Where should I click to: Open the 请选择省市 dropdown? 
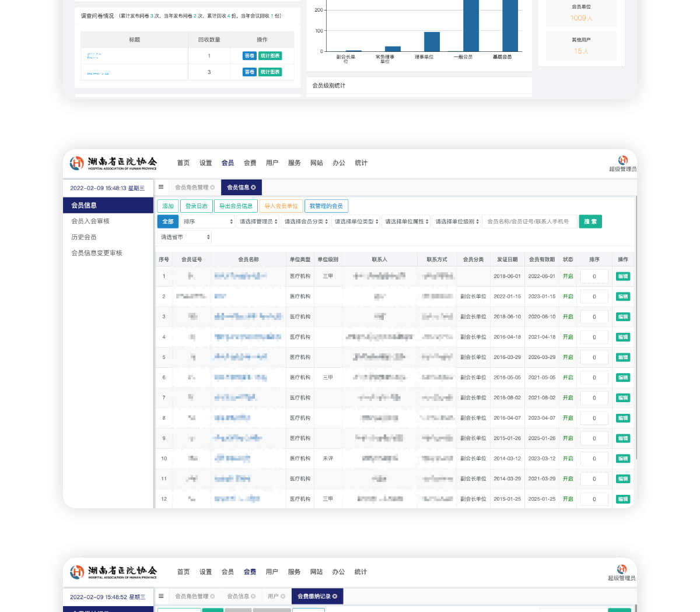point(184,237)
